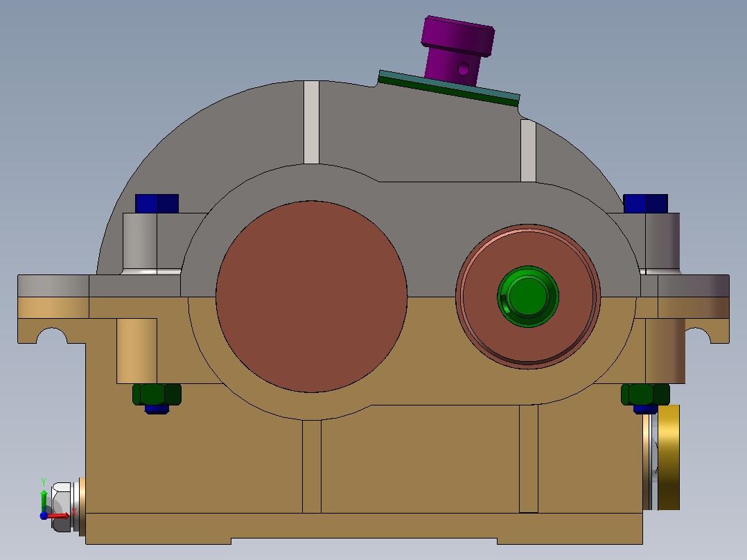Pick the right green hex nut

(x=646, y=394)
